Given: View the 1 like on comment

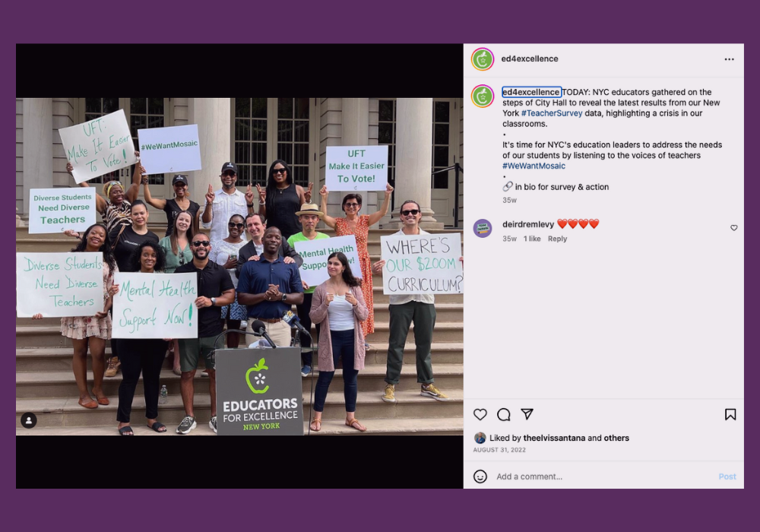Looking at the screenshot, I should pos(532,239).
